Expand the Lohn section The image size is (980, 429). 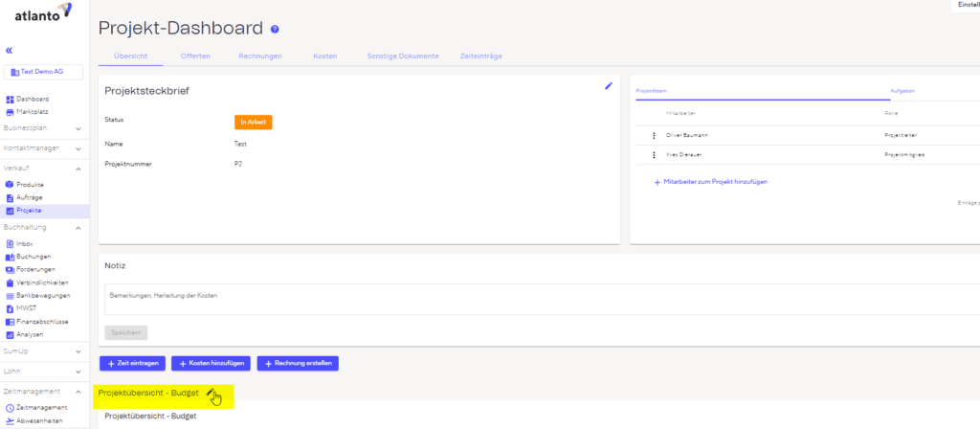78,371
